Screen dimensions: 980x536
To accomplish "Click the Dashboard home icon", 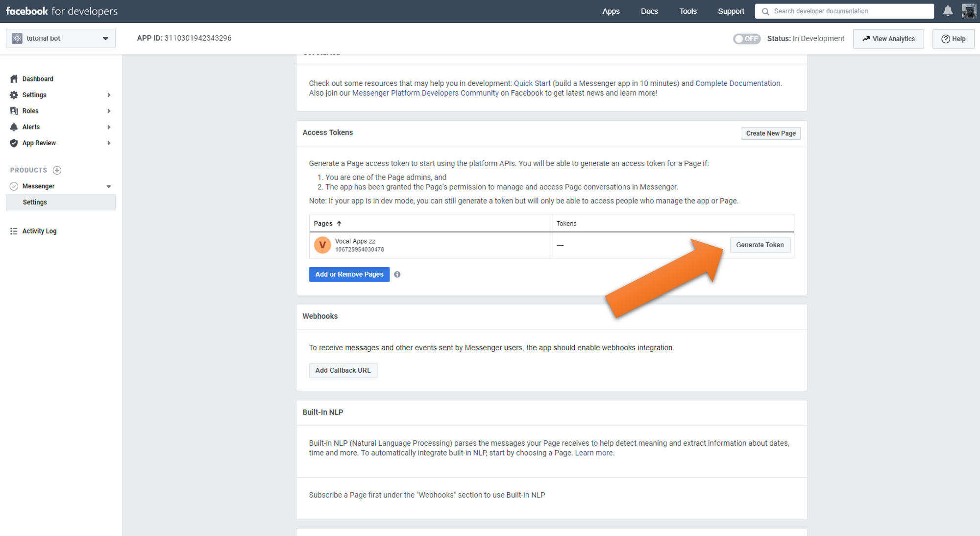I will coord(14,79).
